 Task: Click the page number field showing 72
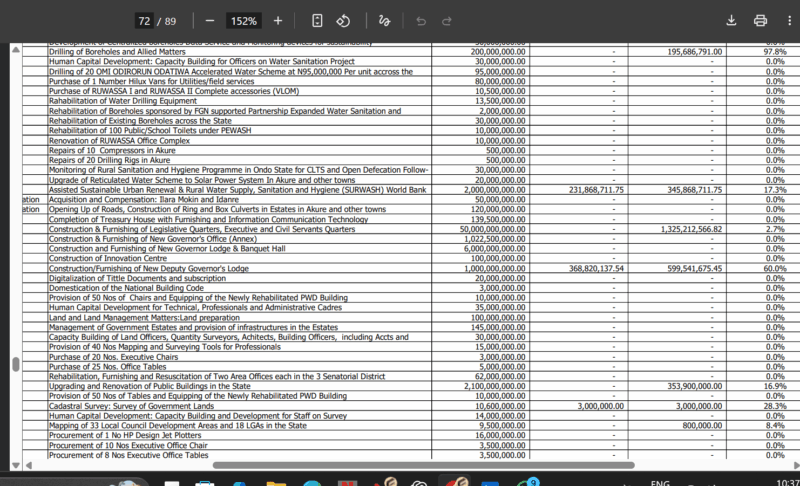coord(144,20)
